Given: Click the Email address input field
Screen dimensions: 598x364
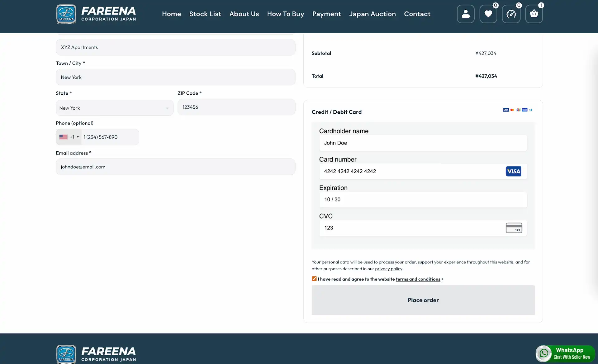Looking at the screenshot, I should pyautogui.click(x=175, y=167).
